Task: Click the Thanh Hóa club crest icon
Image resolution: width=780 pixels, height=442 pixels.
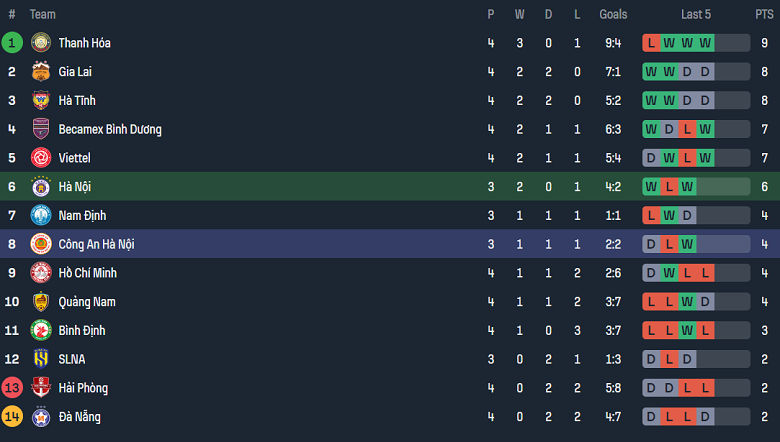Action: (41, 43)
